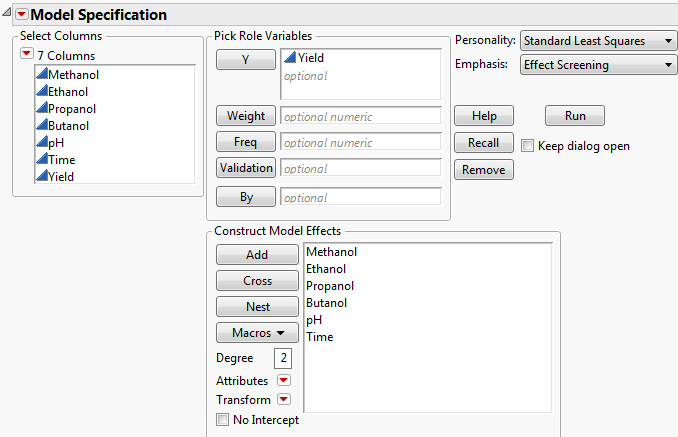Screen dimensions: 678x437
Task: Open the 7 Columns red triangle menu
Action: [x=27, y=55]
